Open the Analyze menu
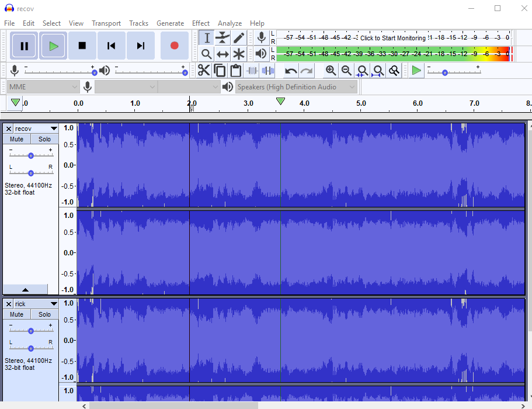The height and width of the screenshot is (409, 532). (230, 23)
